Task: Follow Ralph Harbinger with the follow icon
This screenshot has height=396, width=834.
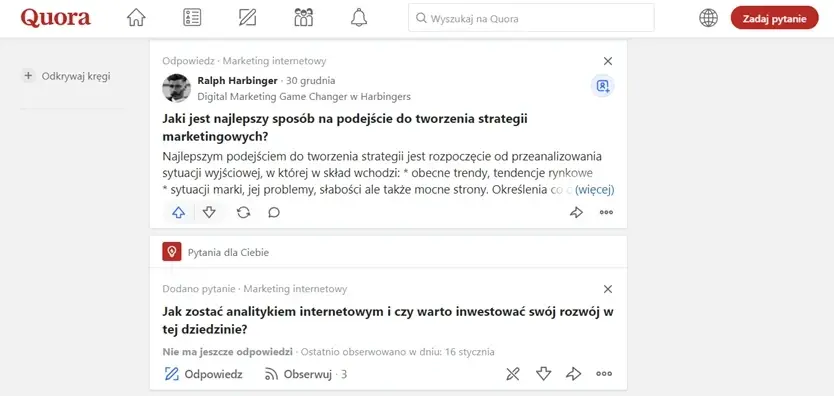Action: pyautogui.click(x=603, y=86)
